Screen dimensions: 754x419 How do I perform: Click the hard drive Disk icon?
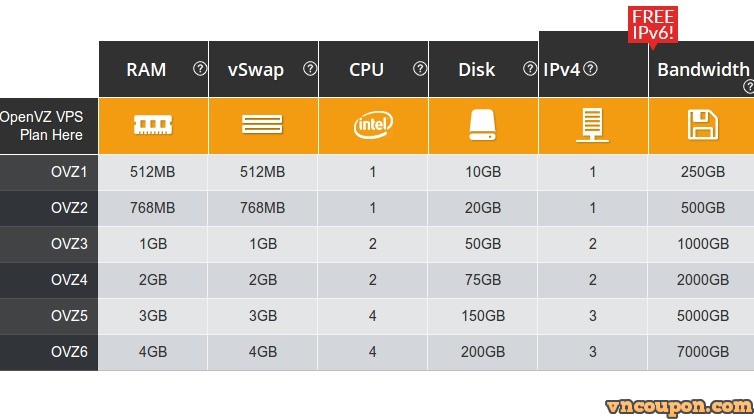pos(482,125)
